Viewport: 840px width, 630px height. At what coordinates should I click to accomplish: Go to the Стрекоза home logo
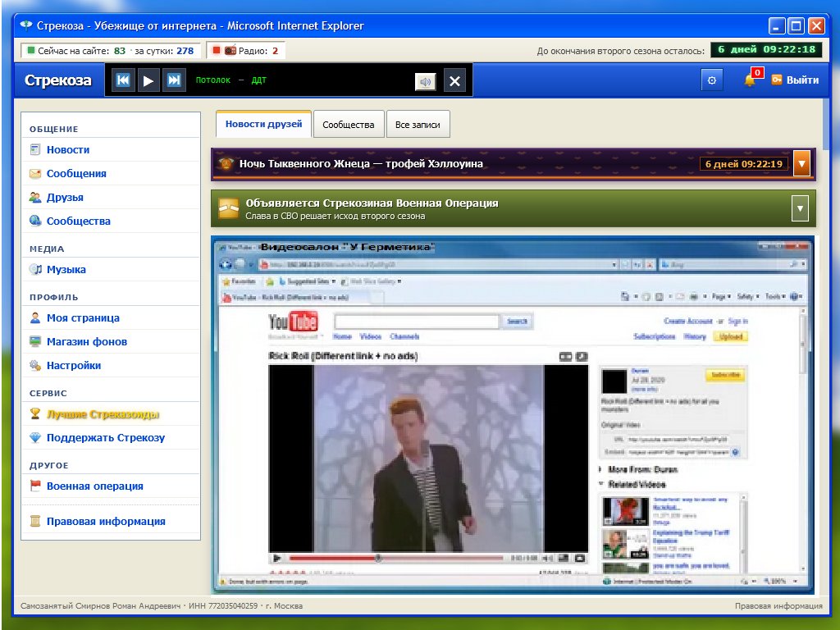point(58,80)
